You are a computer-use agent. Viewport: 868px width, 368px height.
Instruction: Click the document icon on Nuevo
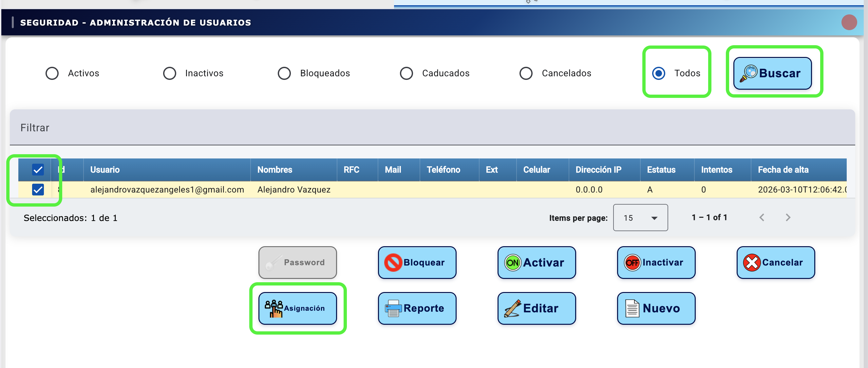click(632, 308)
